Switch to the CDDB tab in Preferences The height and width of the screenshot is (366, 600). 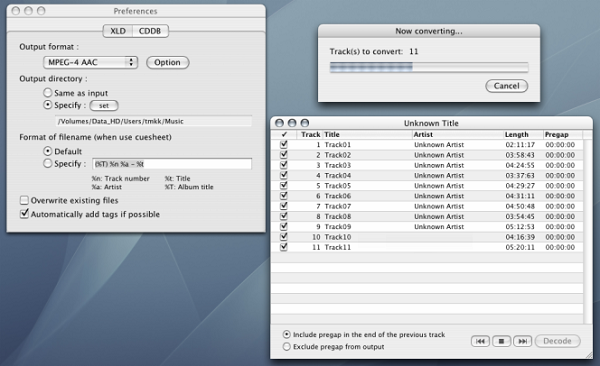coord(150,31)
